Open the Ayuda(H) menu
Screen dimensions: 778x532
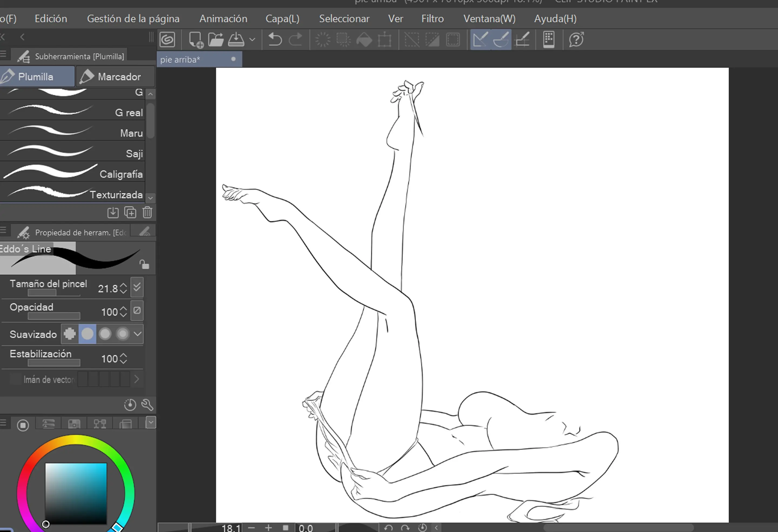(555, 18)
